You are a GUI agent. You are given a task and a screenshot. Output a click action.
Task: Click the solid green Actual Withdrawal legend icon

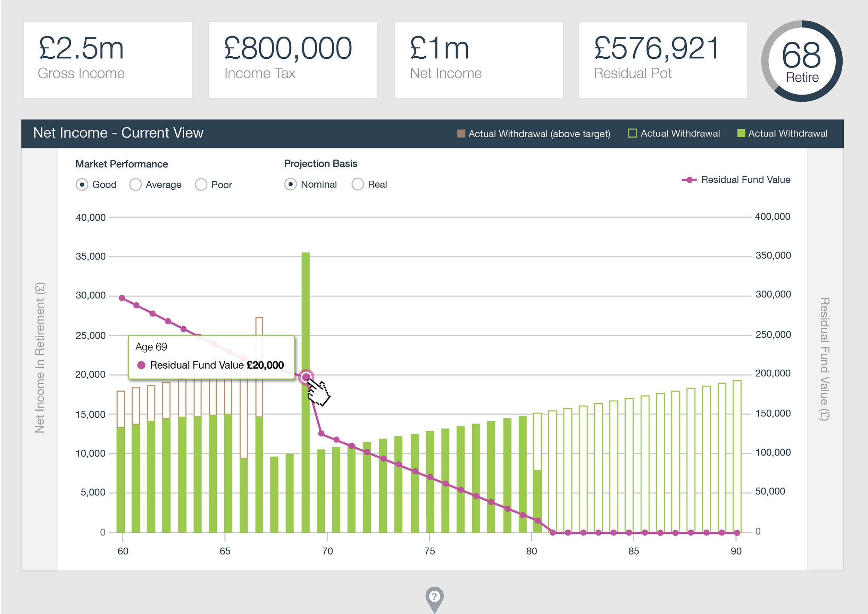pyautogui.click(x=741, y=133)
